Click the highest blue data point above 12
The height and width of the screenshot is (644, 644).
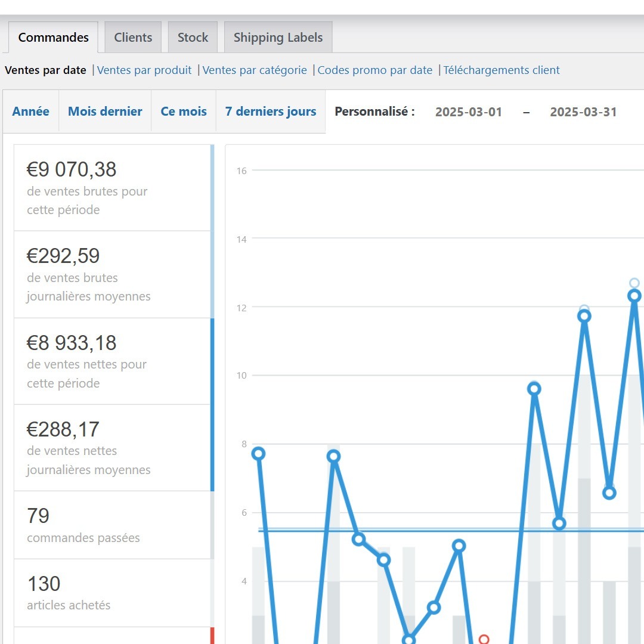pyautogui.click(x=634, y=296)
